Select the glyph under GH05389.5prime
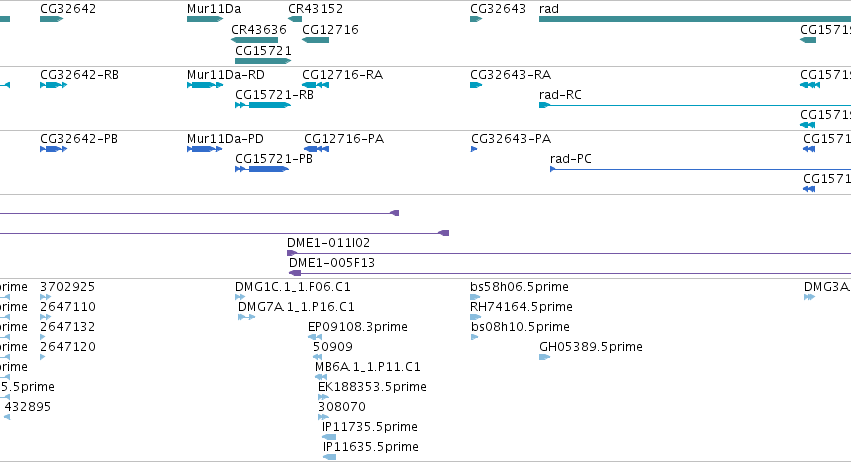 pos(544,357)
